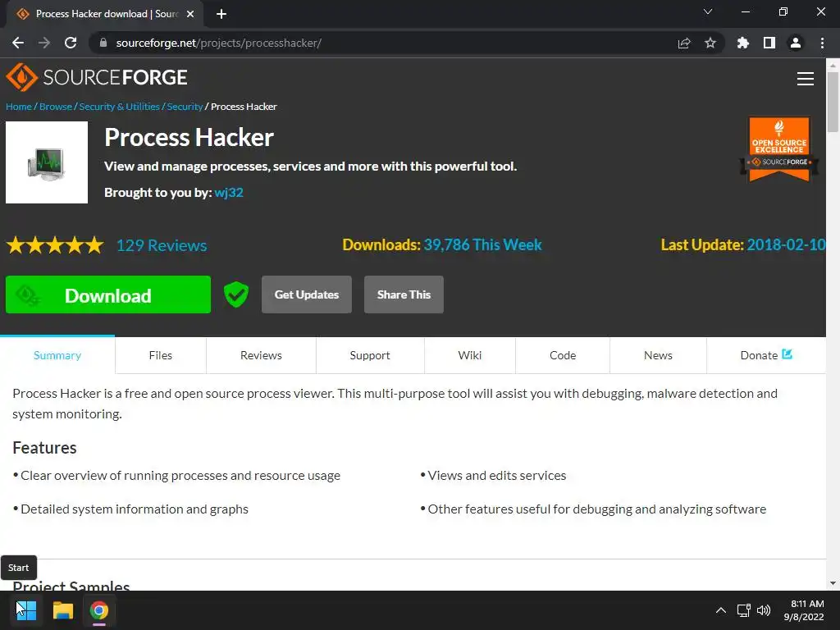This screenshot has height=630, width=840.
Task: Click the Process Hacker project thumbnail
Action: 47,162
